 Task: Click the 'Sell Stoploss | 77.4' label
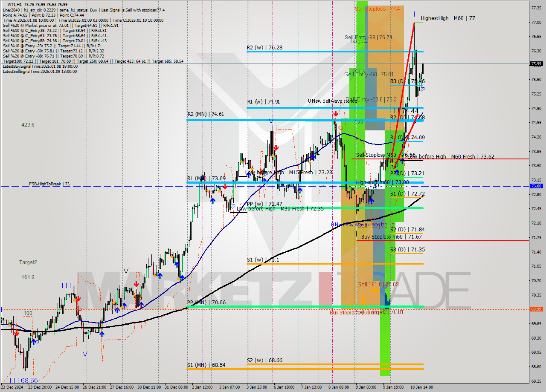[x=377, y=9]
